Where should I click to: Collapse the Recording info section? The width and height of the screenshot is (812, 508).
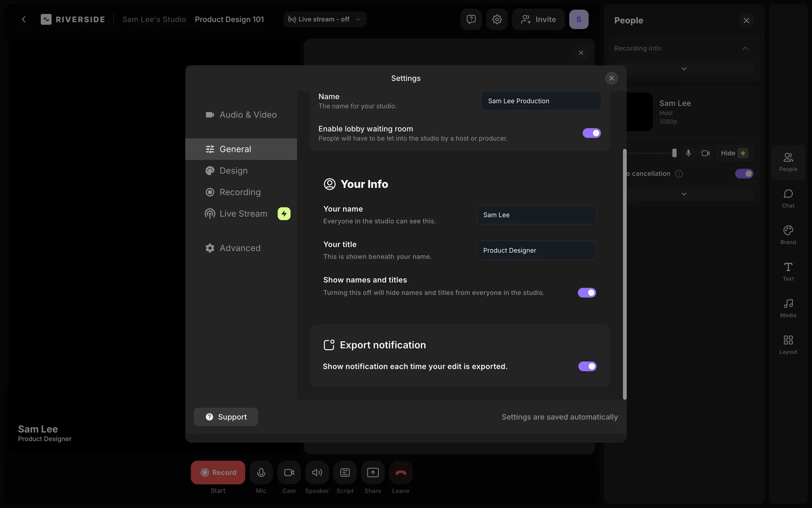(x=745, y=48)
